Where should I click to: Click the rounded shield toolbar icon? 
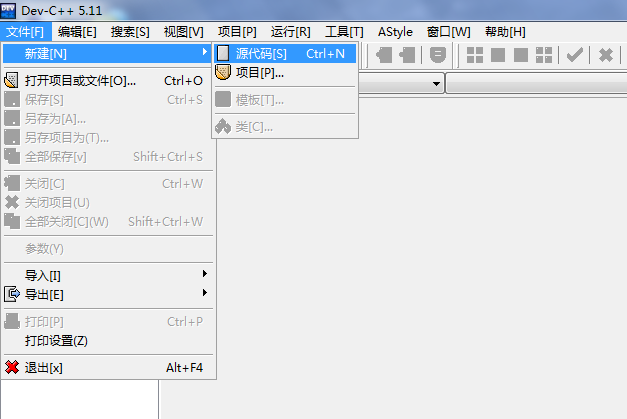coord(437,55)
